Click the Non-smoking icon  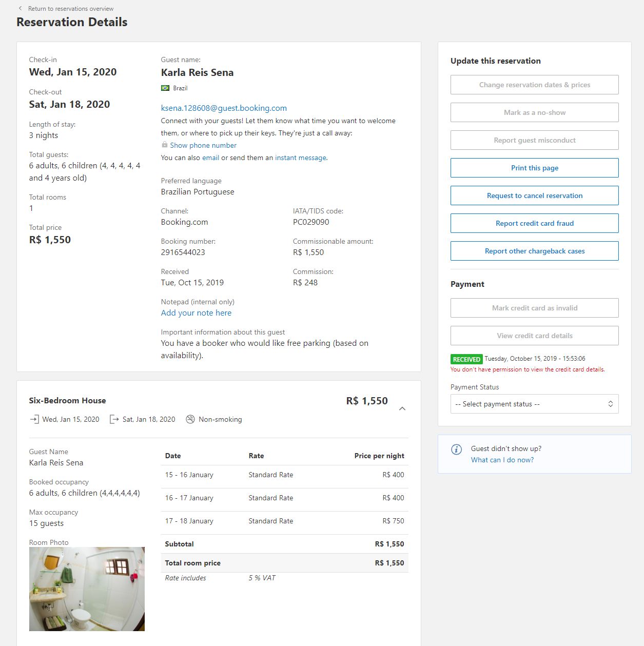click(190, 419)
